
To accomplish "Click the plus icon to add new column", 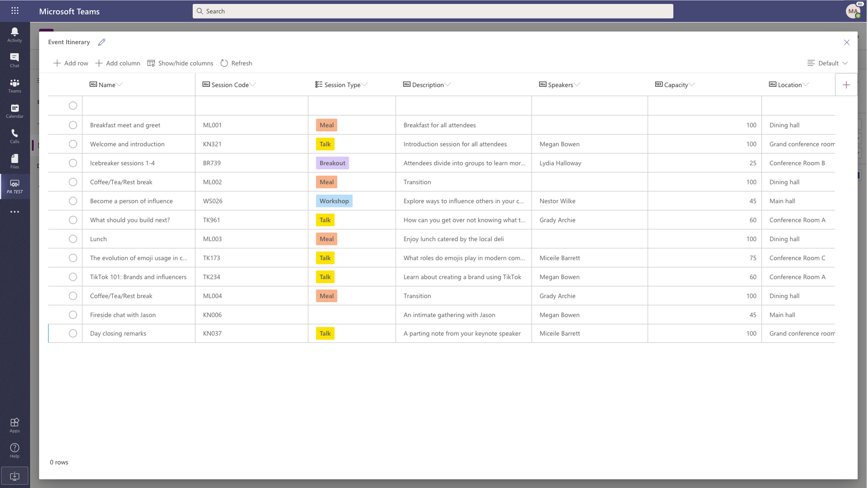I will click(846, 84).
